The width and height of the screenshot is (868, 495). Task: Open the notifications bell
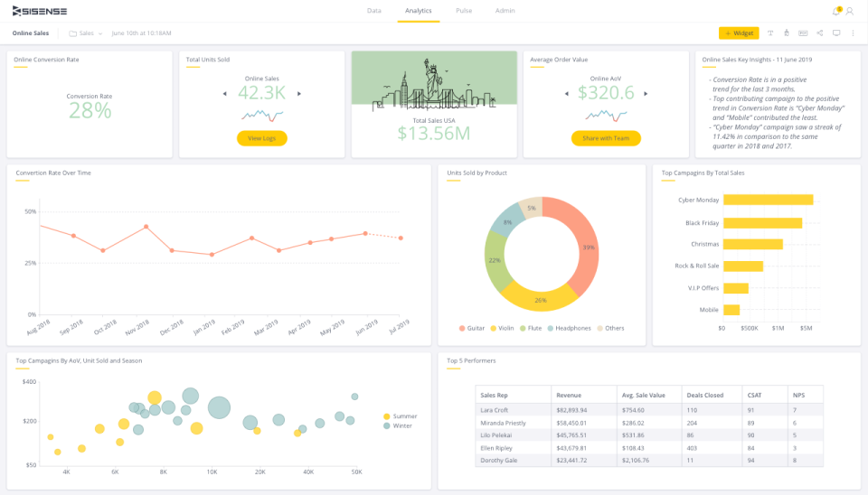tap(836, 11)
